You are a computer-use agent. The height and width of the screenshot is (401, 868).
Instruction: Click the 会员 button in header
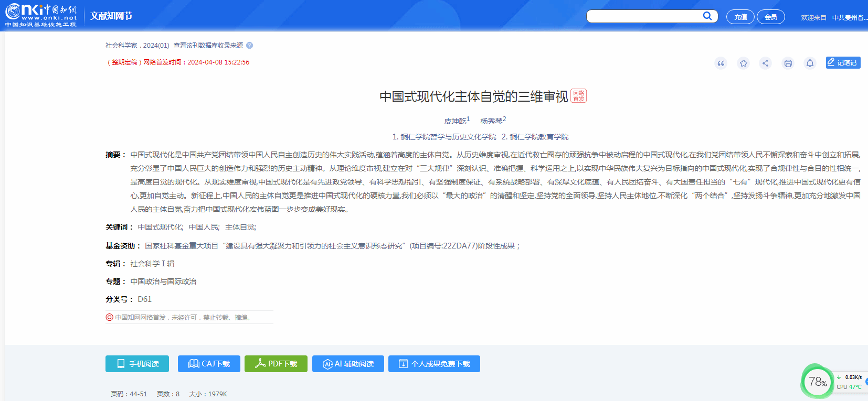click(x=770, y=17)
